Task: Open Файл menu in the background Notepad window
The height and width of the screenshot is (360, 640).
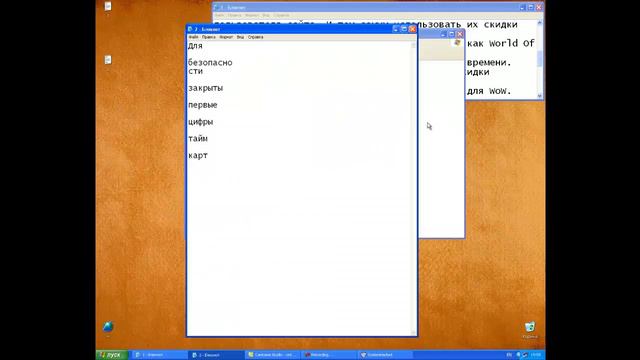Action: click(220, 15)
